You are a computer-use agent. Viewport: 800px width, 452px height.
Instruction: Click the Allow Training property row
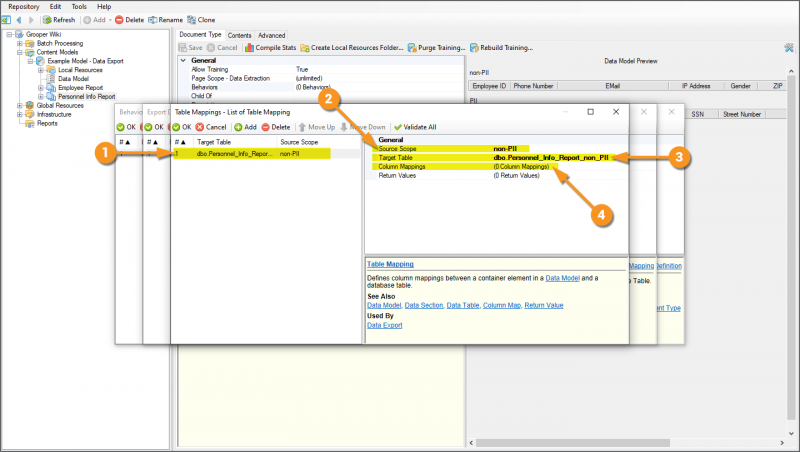coord(322,69)
